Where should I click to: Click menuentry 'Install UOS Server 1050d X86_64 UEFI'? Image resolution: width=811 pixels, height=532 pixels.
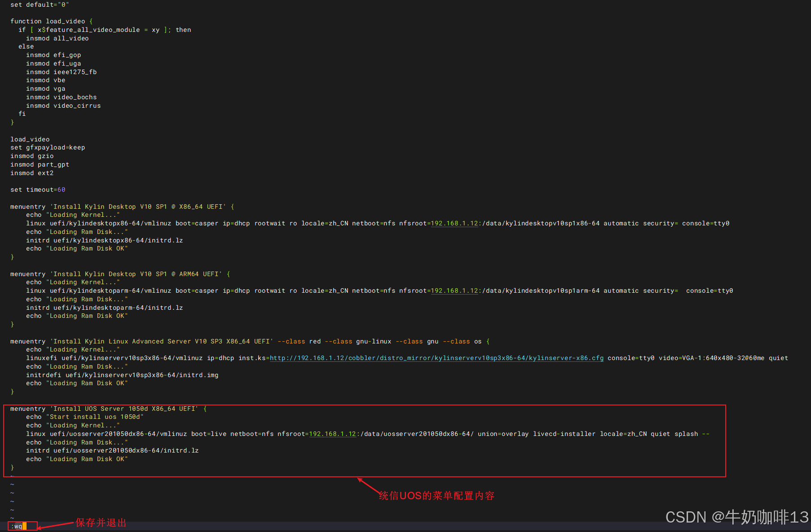coord(109,409)
